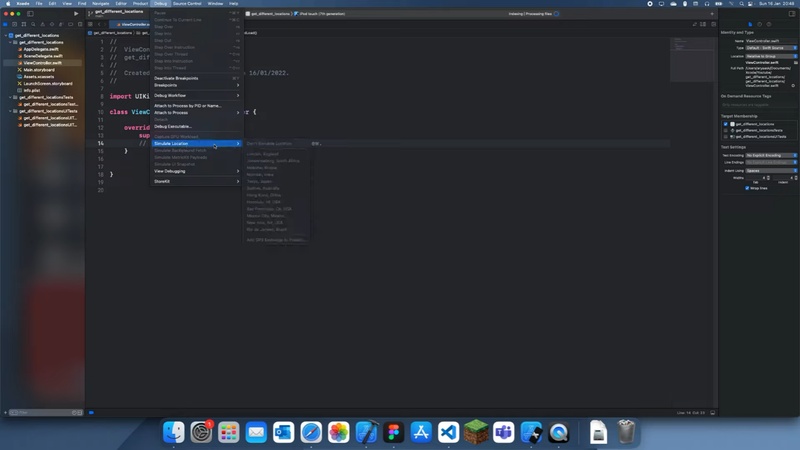Open the Debug Workflow submenu
Screen dimensions: 800x450
[x=196, y=95]
